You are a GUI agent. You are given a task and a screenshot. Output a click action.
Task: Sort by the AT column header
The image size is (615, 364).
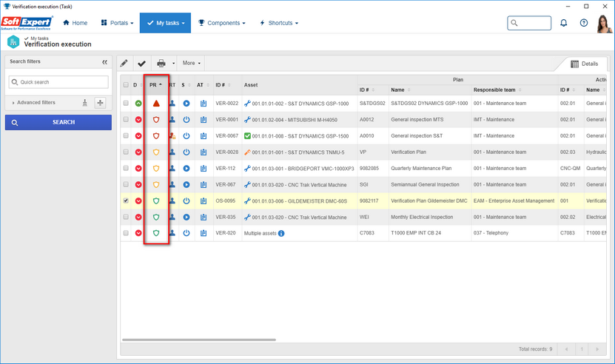[203, 85]
